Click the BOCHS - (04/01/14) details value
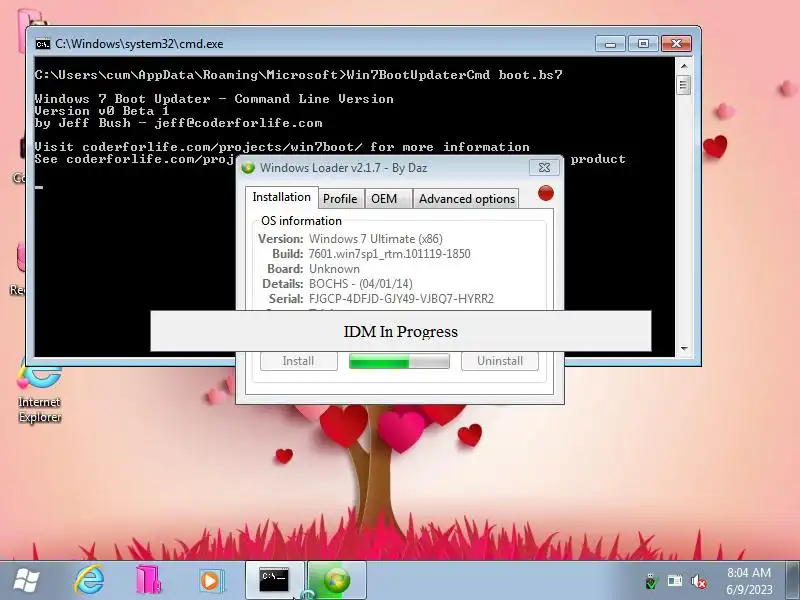This screenshot has height=600, width=800. tap(360, 284)
